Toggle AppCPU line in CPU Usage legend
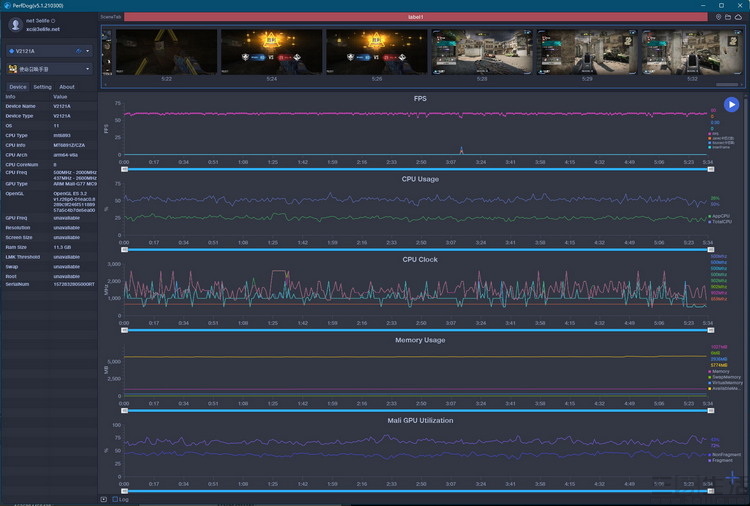Image resolution: width=750 pixels, height=506 pixels. 719,216
